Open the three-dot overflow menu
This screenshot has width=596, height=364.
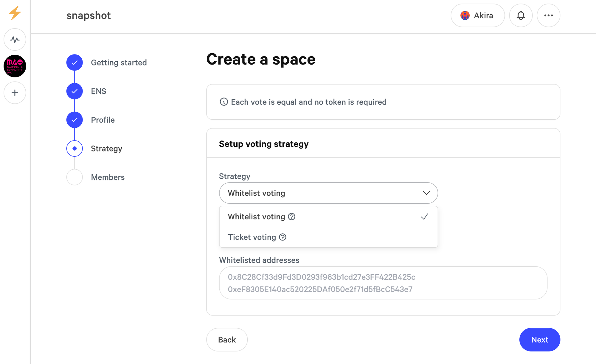point(548,15)
